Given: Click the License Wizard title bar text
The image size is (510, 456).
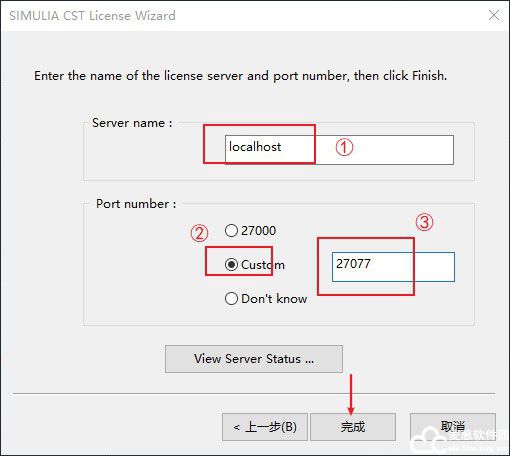Looking at the screenshot, I should (92, 16).
